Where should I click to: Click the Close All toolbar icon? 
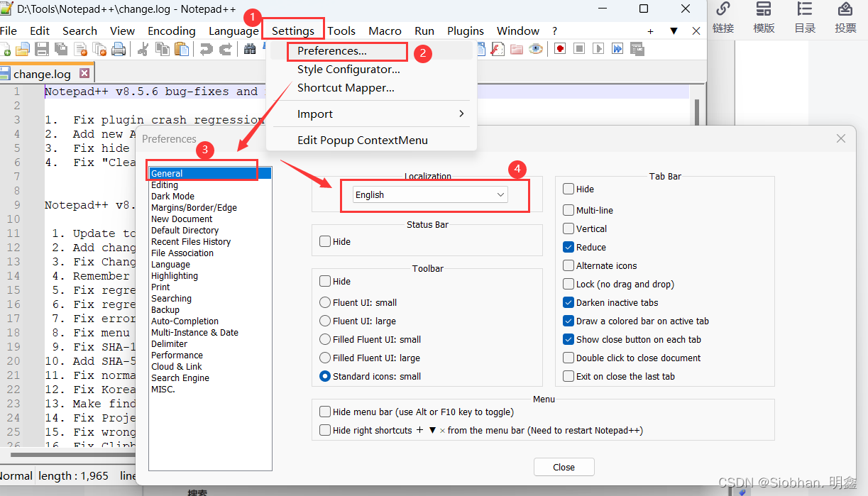(99, 49)
